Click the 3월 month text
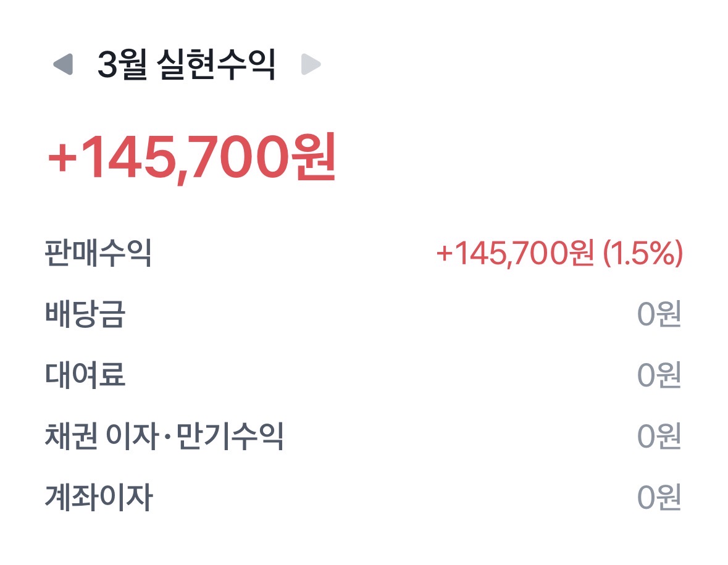 pyautogui.click(x=122, y=64)
